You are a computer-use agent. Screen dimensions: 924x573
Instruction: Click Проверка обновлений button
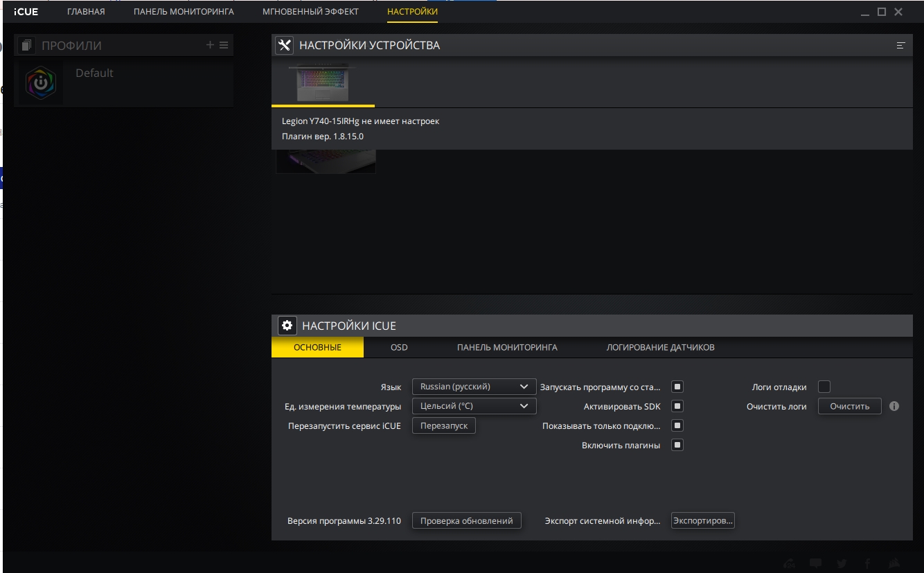pos(467,520)
